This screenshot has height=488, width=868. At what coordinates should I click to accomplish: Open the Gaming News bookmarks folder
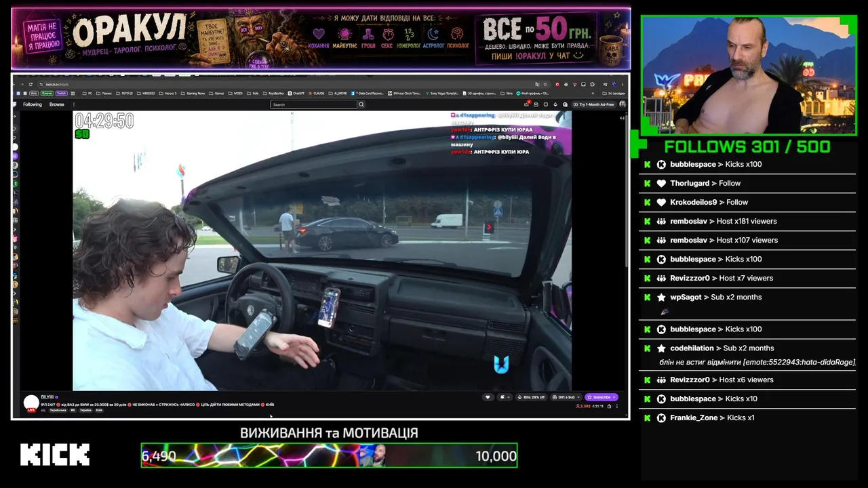click(193, 93)
